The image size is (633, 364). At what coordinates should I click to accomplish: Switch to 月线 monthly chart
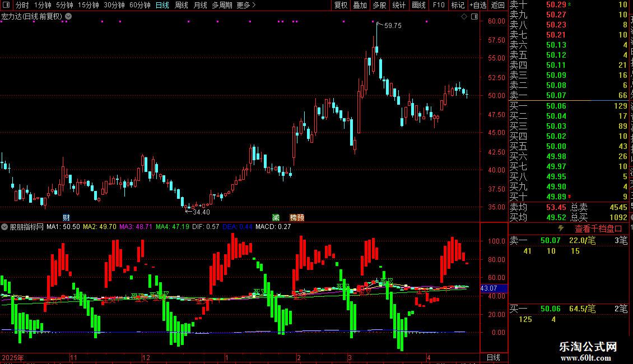click(x=200, y=5)
